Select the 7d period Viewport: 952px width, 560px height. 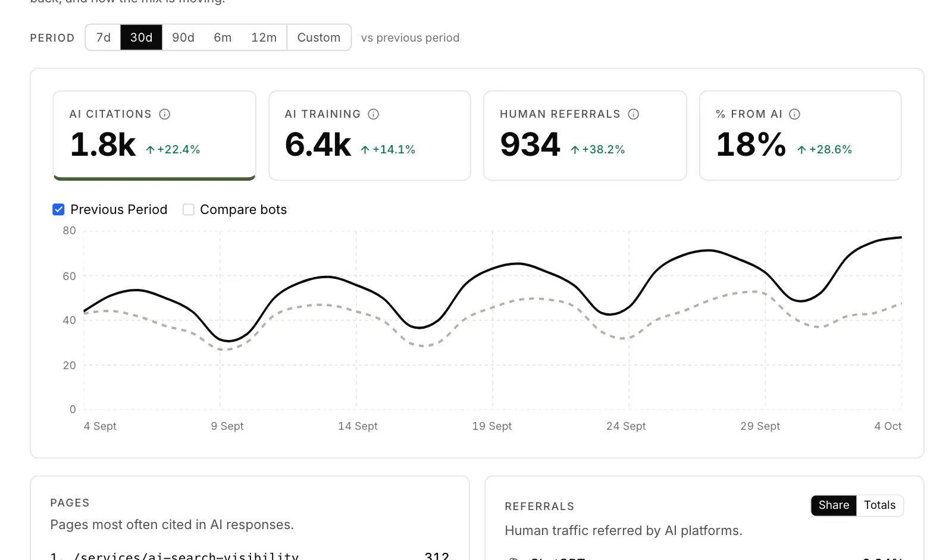[x=104, y=37]
